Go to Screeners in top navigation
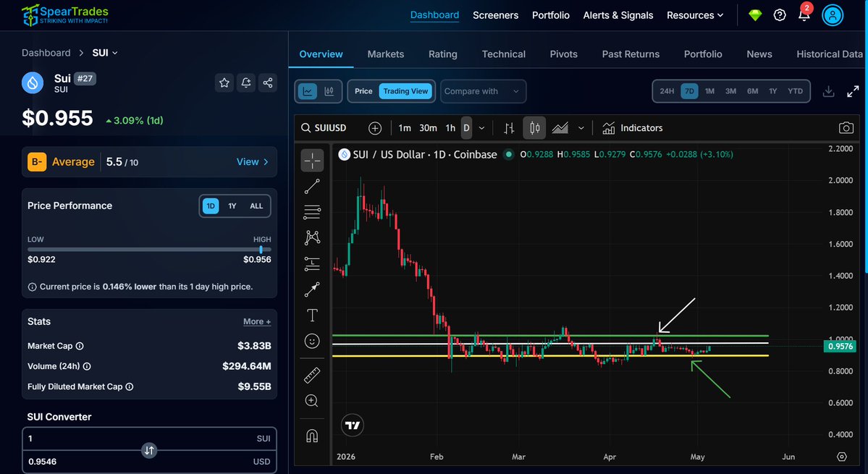 (x=495, y=15)
